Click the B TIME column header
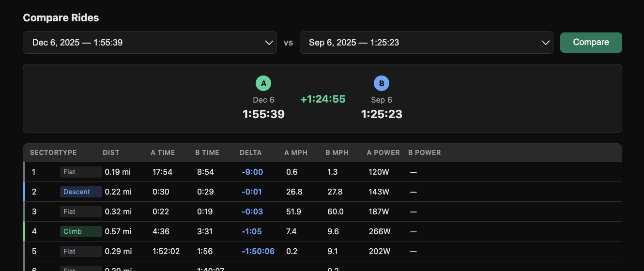The height and width of the screenshot is (271, 644). 207,152
